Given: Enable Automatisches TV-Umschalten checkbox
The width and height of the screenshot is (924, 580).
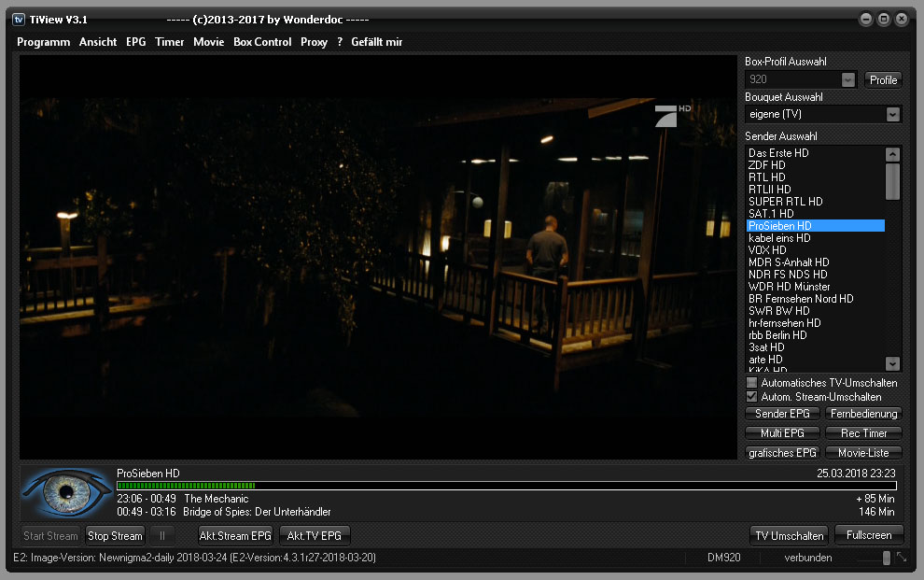Looking at the screenshot, I should (752, 383).
